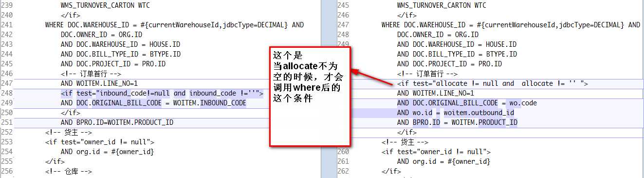
Task: Click "AND BPRO.ID = WOITEM.PRODUCT_ID" in right pane
Action: click(x=457, y=122)
